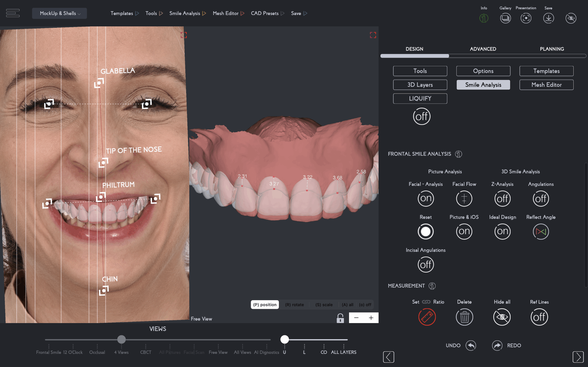Click the VIEWS slider handle
Screen dimensions: 588x367
122,339
